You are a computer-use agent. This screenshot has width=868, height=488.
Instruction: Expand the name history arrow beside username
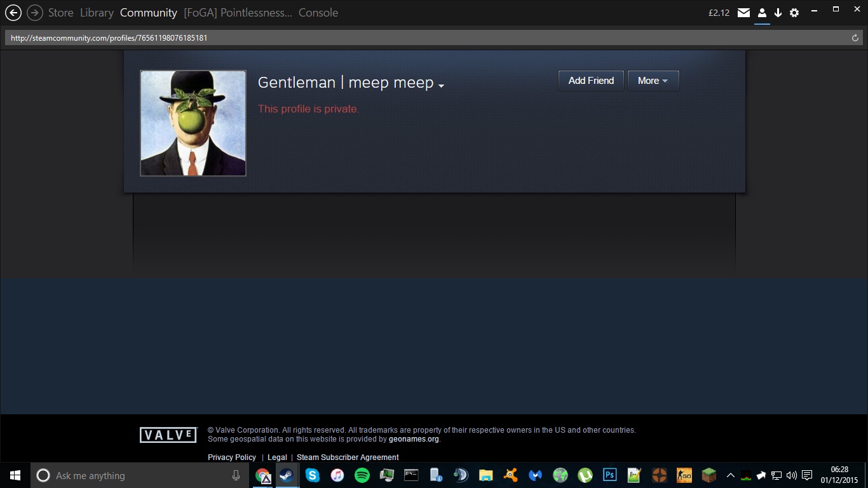pyautogui.click(x=441, y=86)
